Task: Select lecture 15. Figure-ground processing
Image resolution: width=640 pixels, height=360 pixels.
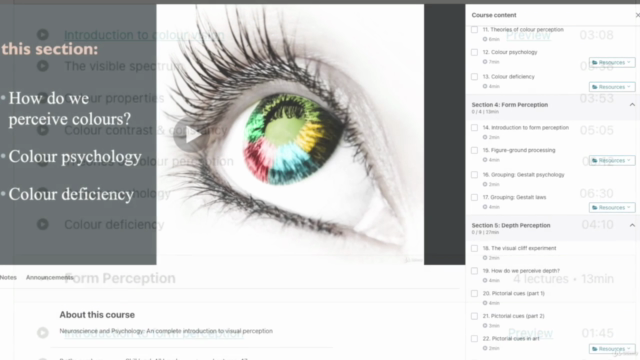Action: pos(519,150)
